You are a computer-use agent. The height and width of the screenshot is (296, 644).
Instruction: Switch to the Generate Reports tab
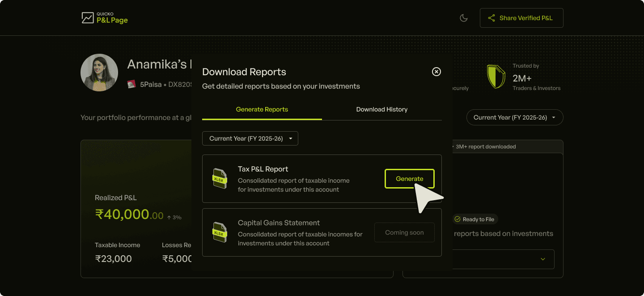pyautogui.click(x=262, y=110)
